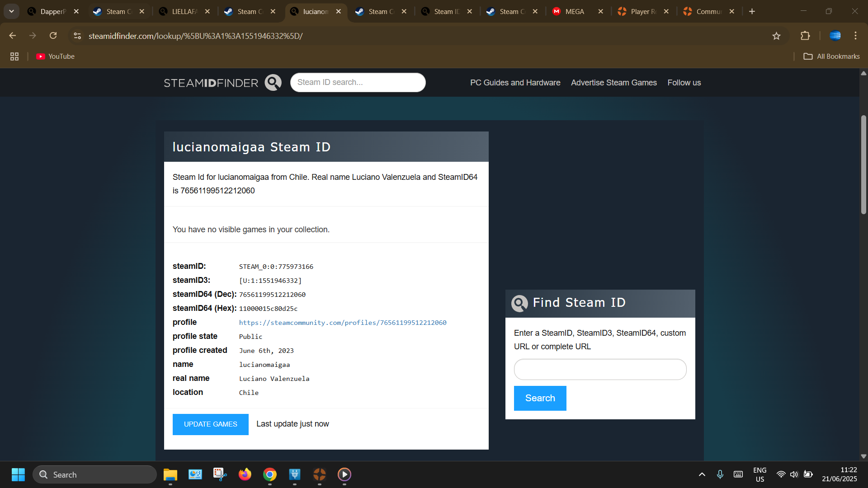
Task: Open PC Guides and Hardware link
Action: point(515,83)
